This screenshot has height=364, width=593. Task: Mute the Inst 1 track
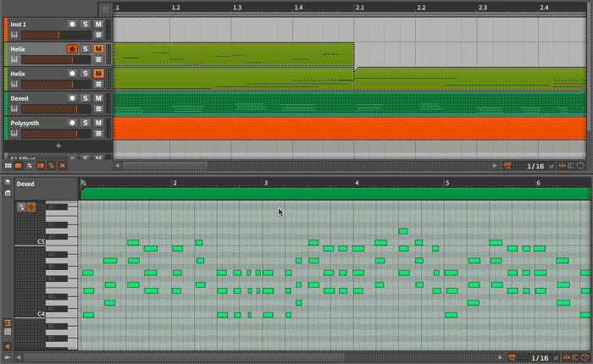pyautogui.click(x=98, y=25)
